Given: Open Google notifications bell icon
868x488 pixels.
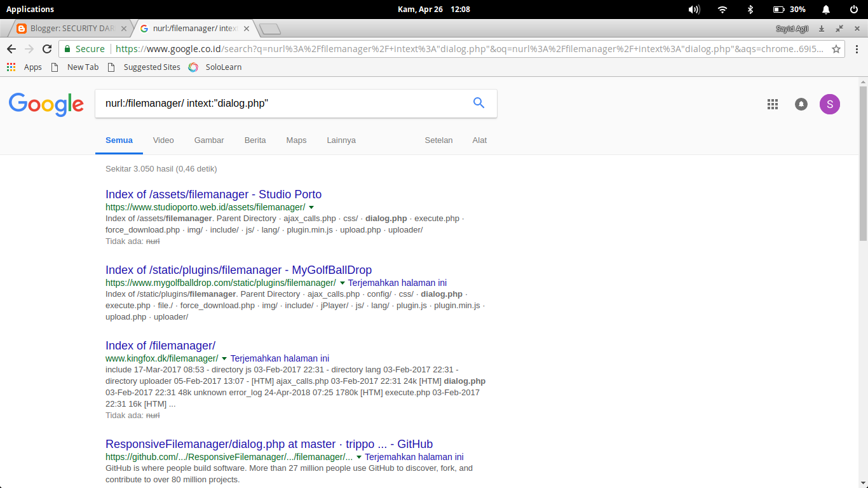Looking at the screenshot, I should coord(801,104).
